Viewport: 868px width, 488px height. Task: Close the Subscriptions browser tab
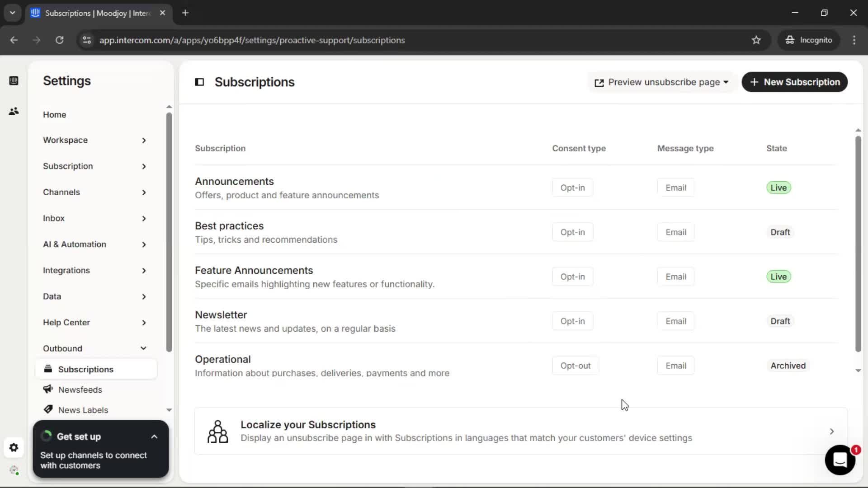point(162,13)
